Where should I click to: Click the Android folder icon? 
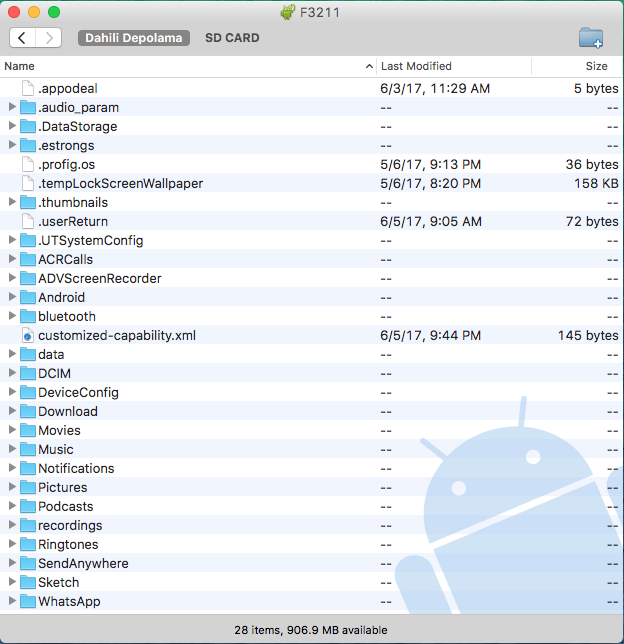click(28, 297)
